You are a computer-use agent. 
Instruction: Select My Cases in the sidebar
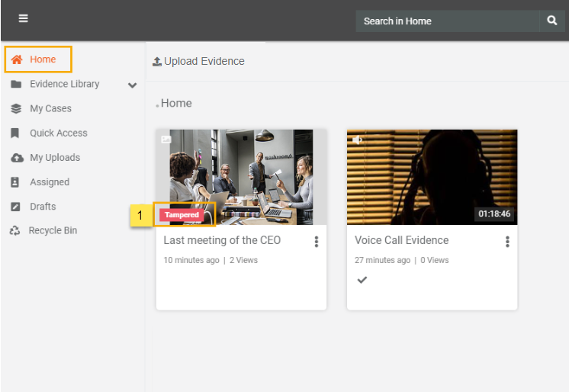point(50,109)
